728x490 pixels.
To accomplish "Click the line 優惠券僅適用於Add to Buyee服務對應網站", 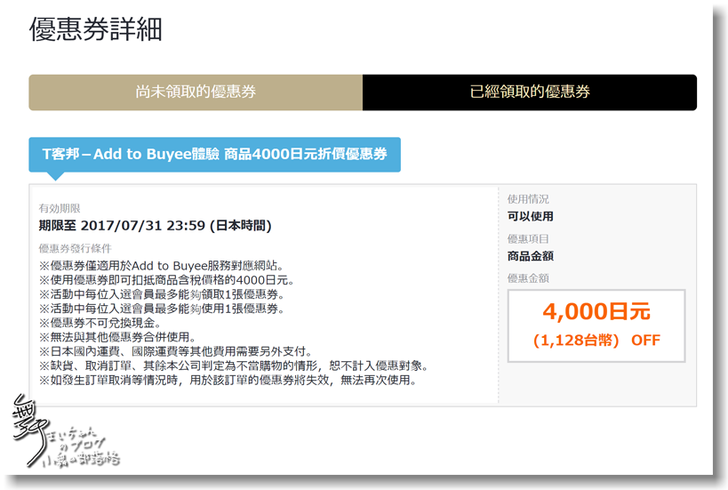I will [162, 266].
